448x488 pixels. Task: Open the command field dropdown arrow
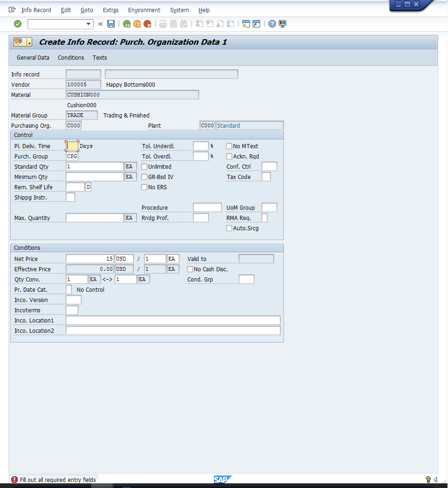pyautogui.click(x=88, y=23)
